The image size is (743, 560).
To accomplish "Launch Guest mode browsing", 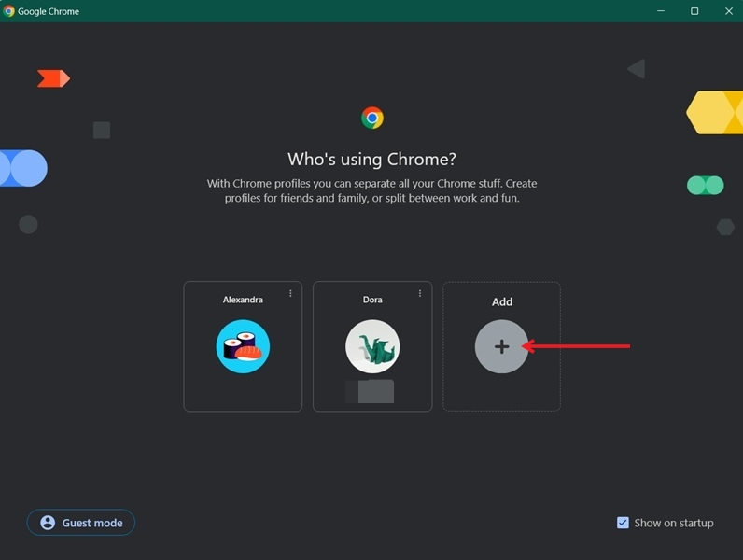I will coord(81,523).
